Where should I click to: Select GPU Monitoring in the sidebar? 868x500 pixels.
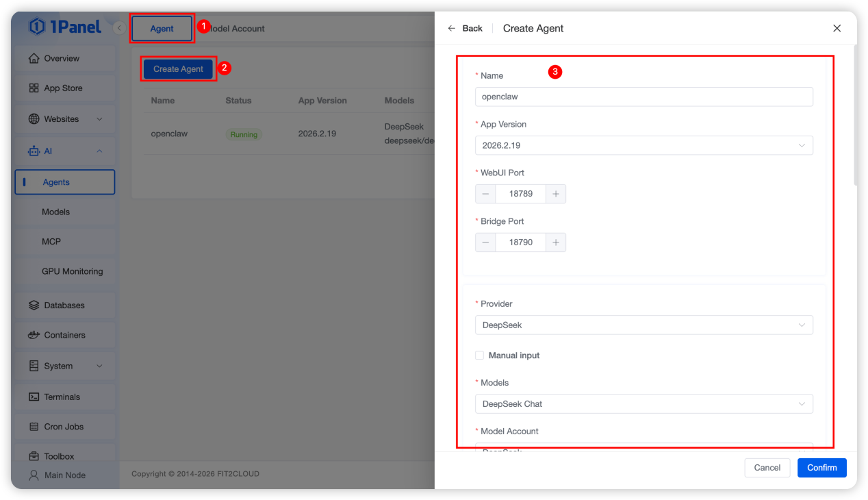[72, 271]
